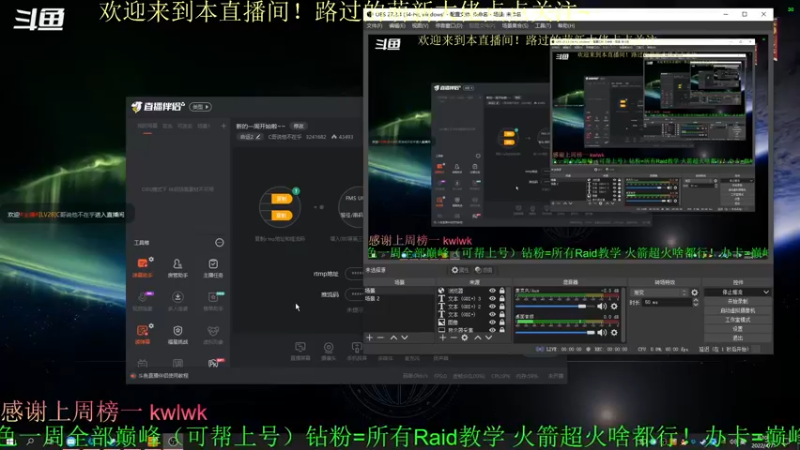Open the 属性 source properties button
The height and width of the screenshot is (450, 800).
(x=460, y=270)
